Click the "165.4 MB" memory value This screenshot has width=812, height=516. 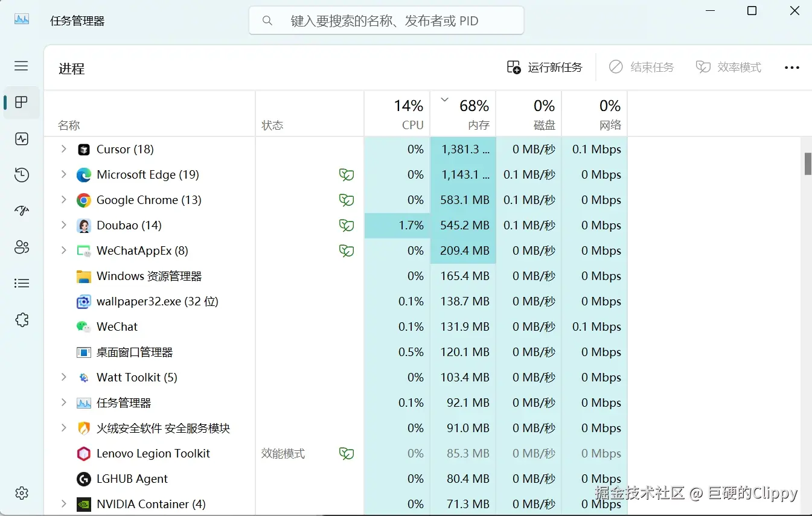[x=465, y=276]
